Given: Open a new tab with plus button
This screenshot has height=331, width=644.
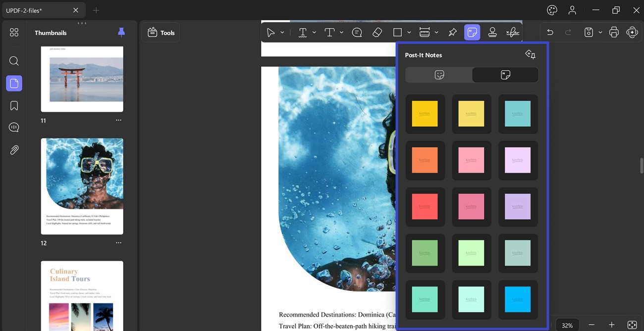Looking at the screenshot, I should pos(96,10).
